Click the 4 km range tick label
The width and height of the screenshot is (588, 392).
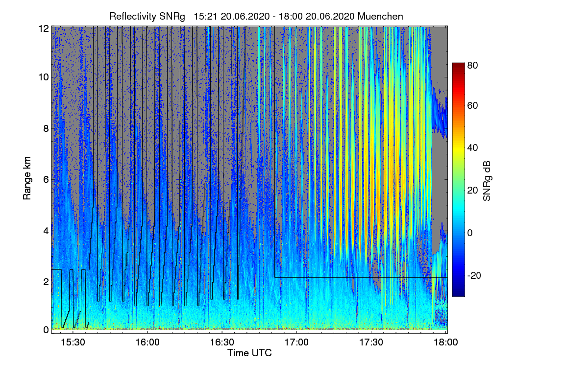(46, 230)
